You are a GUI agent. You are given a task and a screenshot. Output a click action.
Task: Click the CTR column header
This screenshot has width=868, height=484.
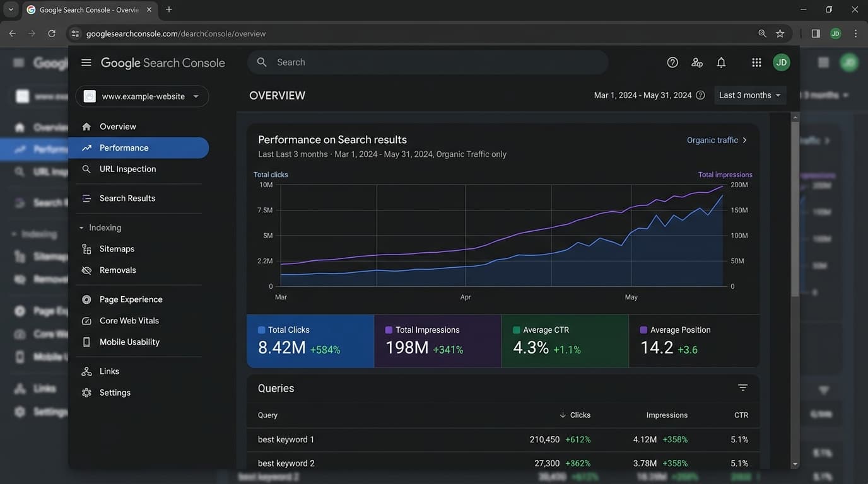click(x=741, y=415)
